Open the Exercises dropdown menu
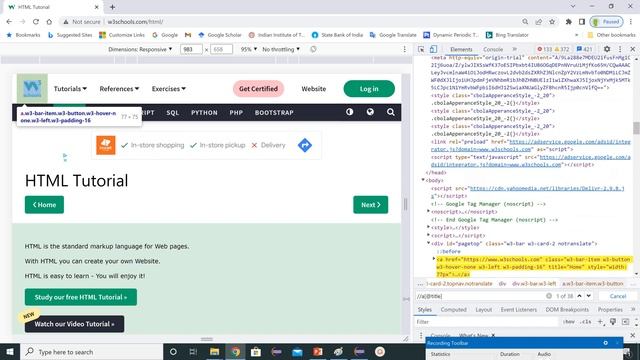 click(169, 89)
